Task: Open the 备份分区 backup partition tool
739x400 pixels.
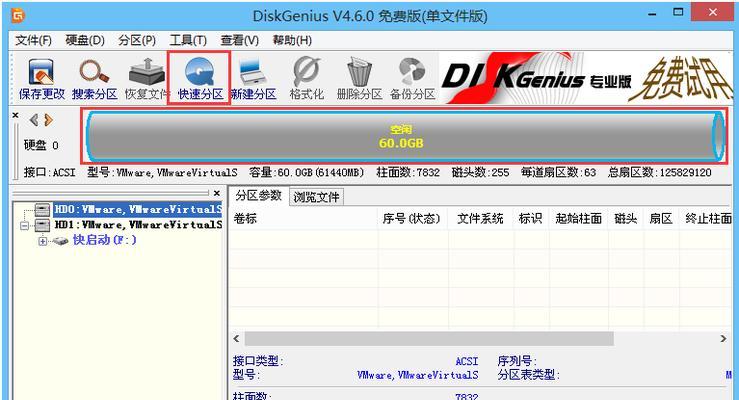Action: coord(412,79)
